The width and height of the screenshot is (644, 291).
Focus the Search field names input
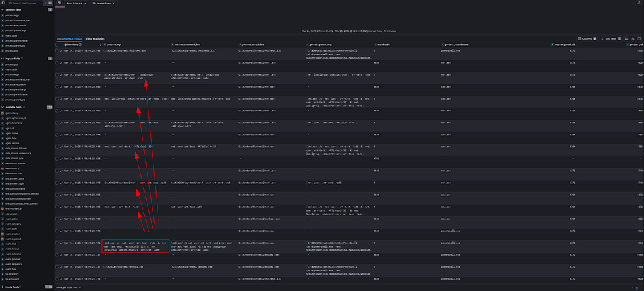(25, 3)
